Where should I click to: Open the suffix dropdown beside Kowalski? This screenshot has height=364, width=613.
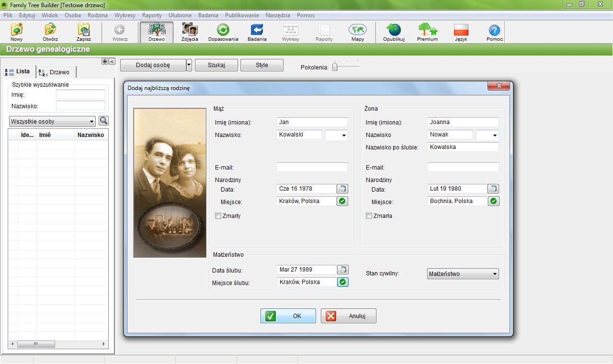(x=337, y=136)
